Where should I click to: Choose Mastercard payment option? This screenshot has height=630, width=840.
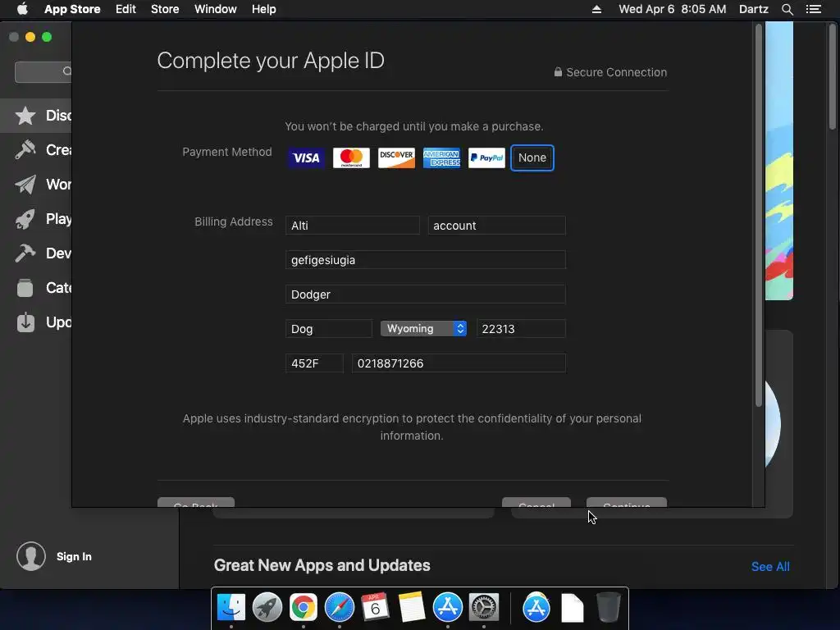[351, 158]
